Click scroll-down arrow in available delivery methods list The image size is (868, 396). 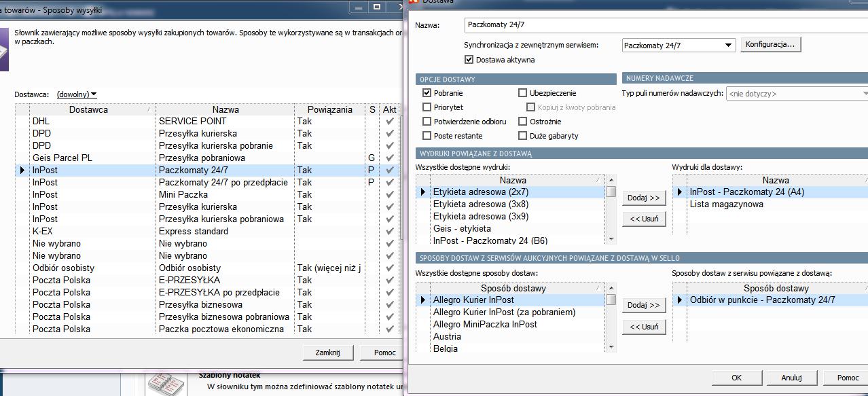(x=611, y=347)
